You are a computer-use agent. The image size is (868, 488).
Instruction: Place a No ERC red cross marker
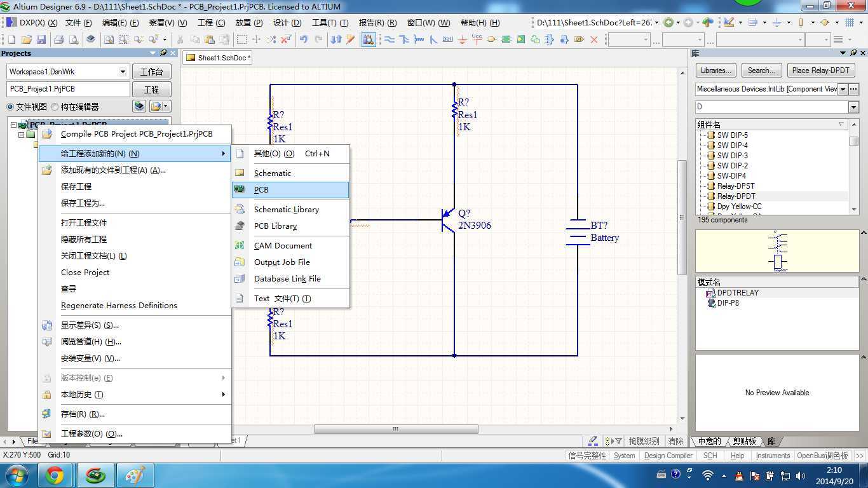pyautogui.click(x=594, y=39)
